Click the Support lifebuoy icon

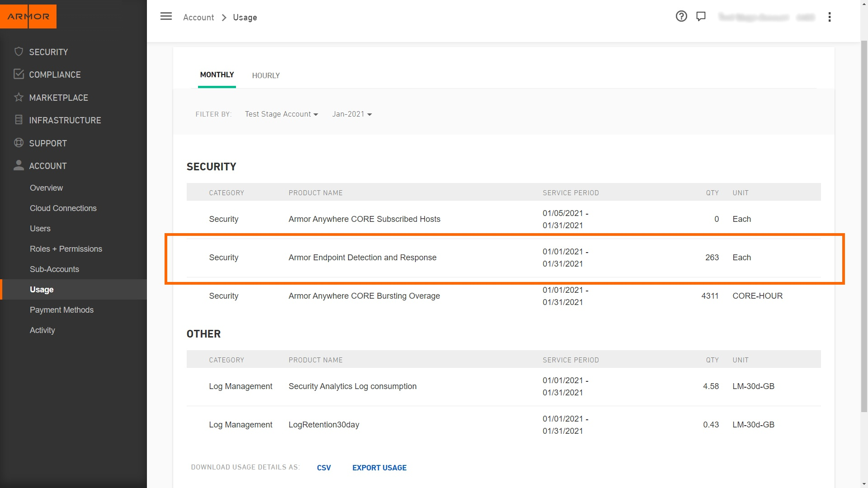[x=19, y=143]
